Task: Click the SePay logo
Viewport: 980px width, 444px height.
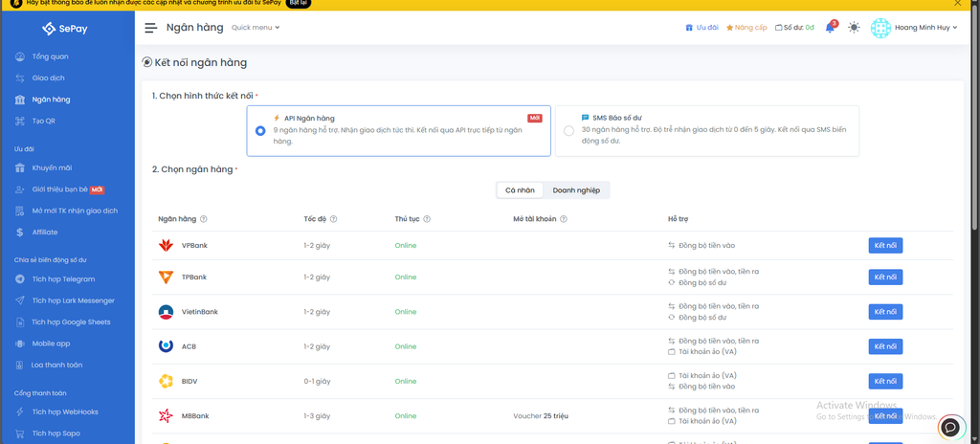Action: (67, 29)
